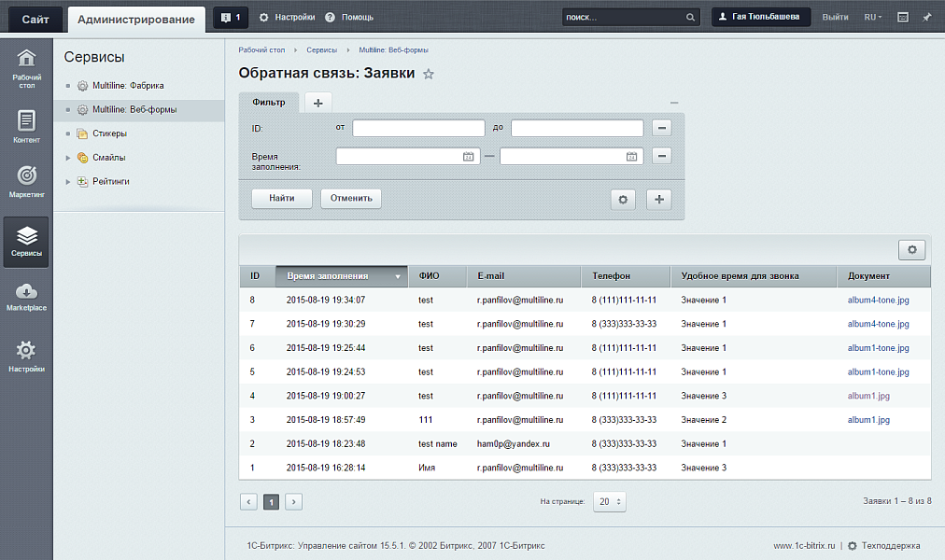
Task: Open calendar picker for start fill time
Action: 469,157
